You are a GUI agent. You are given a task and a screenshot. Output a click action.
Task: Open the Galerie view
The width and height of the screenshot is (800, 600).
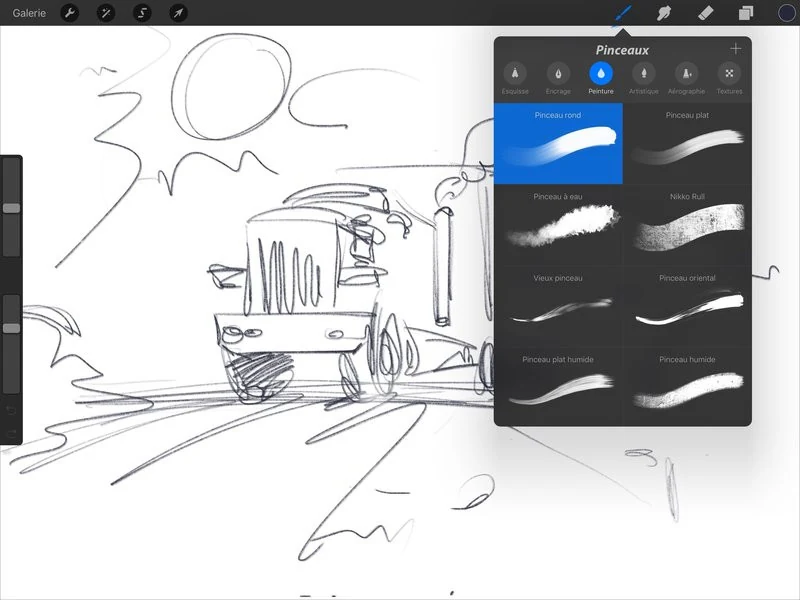pyautogui.click(x=29, y=13)
